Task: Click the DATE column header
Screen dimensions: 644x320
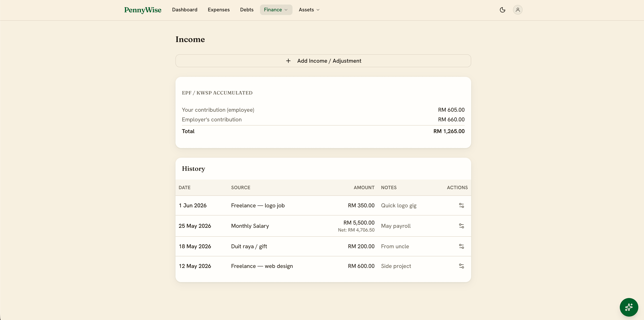Action: [x=185, y=187]
